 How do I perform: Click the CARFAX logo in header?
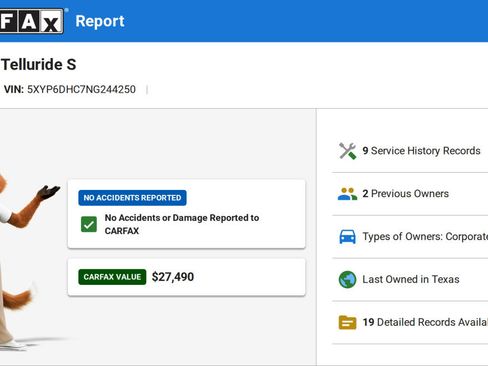pyautogui.click(x=32, y=21)
